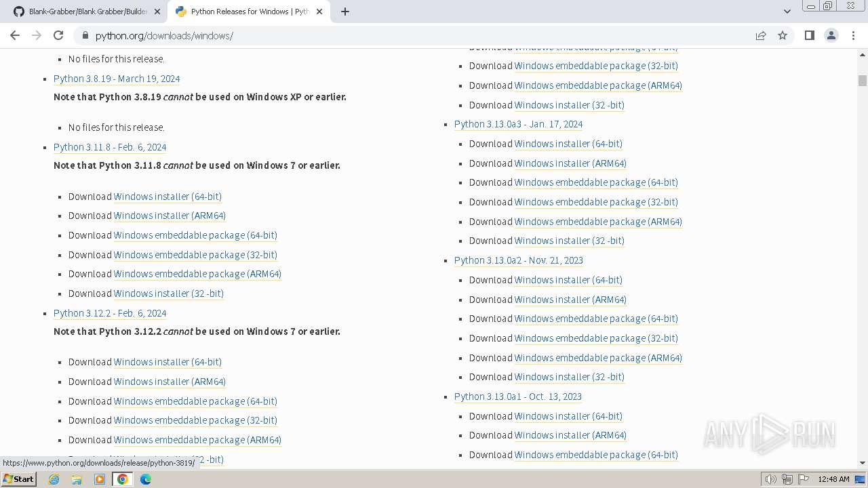Open media player taskbar icon
This screenshot has width=868, height=488.
point(100,479)
